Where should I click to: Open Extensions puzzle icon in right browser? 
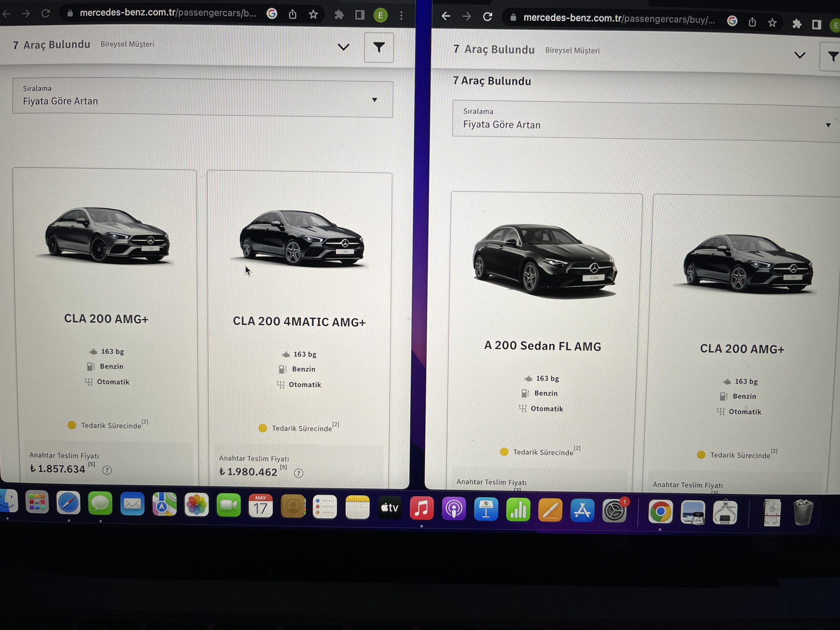(x=797, y=24)
